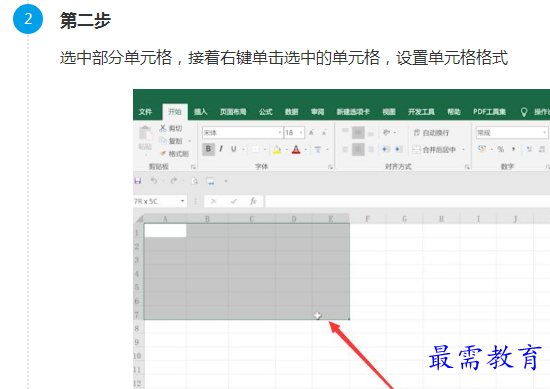Viewport: 550px width, 389px height.
Task: Switch to the PDF工具集 tab
Action: [x=489, y=112]
